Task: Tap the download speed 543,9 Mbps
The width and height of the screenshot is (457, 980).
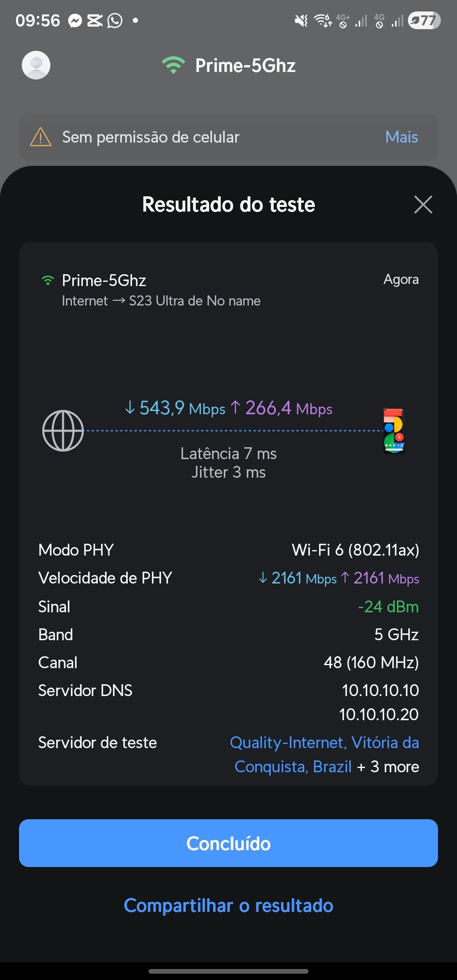Action: [176, 408]
